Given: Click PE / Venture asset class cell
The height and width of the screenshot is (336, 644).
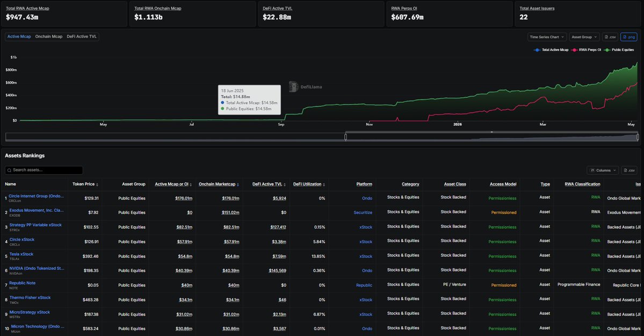Looking at the screenshot, I should point(455,284).
